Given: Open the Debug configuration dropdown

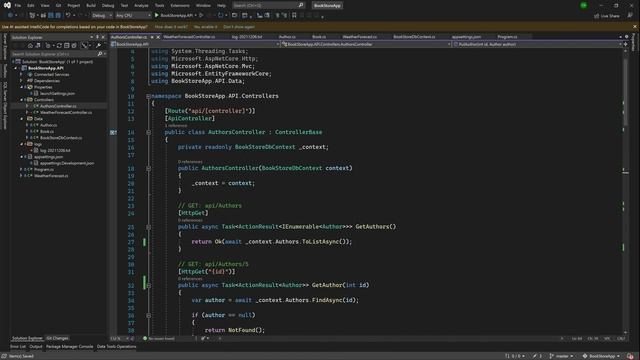Looking at the screenshot, I should click(x=102, y=15).
